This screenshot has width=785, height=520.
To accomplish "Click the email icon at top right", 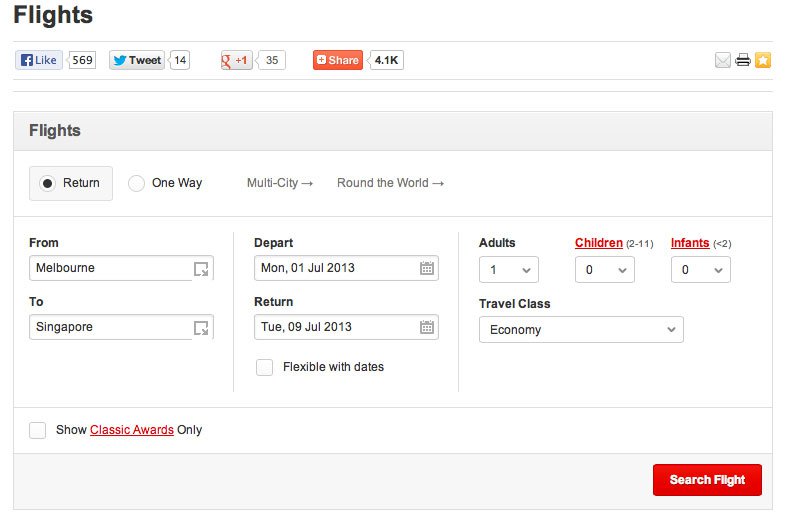I will [x=723, y=60].
